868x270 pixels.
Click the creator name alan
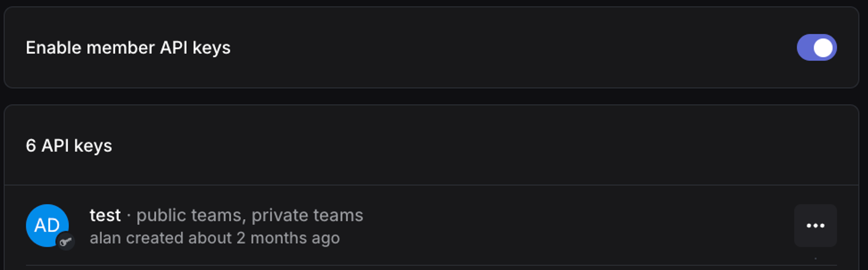coord(105,237)
